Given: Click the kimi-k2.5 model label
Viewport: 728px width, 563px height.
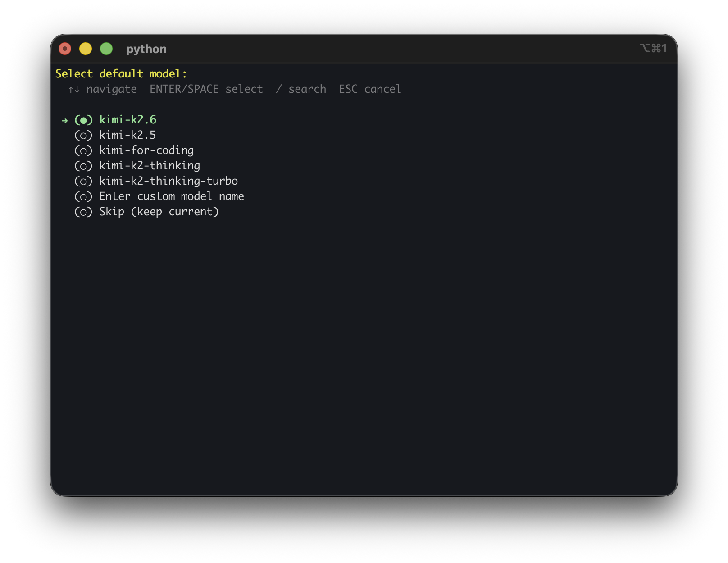Looking at the screenshot, I should click(128, 135).
